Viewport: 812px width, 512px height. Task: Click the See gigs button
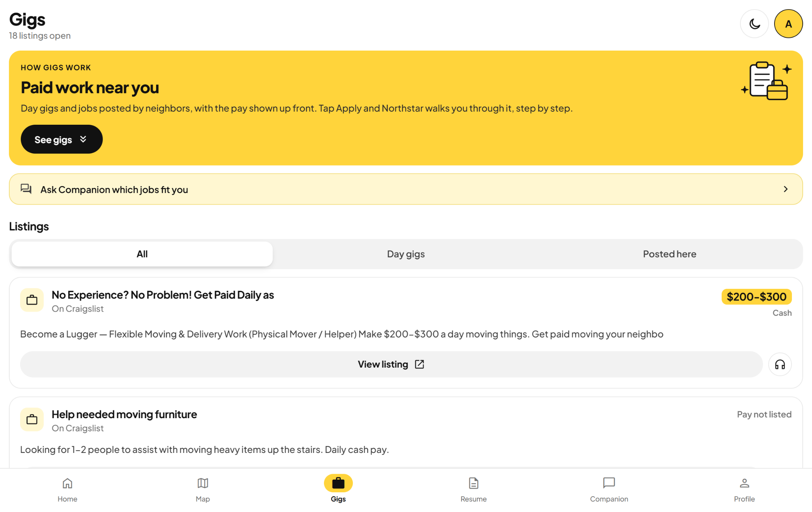(62, 139)
